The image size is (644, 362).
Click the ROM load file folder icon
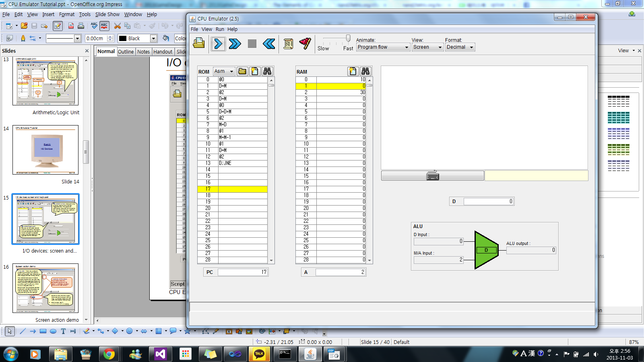242,71
